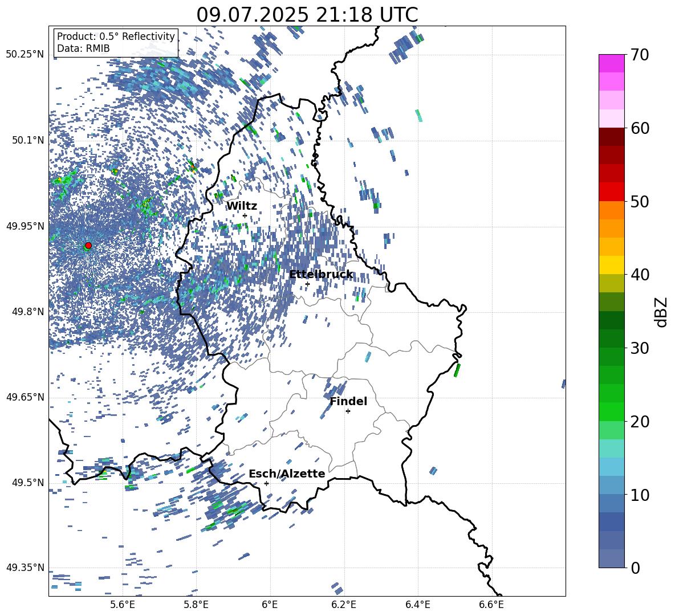Click the 6.2°E longitude label
675x616 pixels.
[x=344, y=605]
